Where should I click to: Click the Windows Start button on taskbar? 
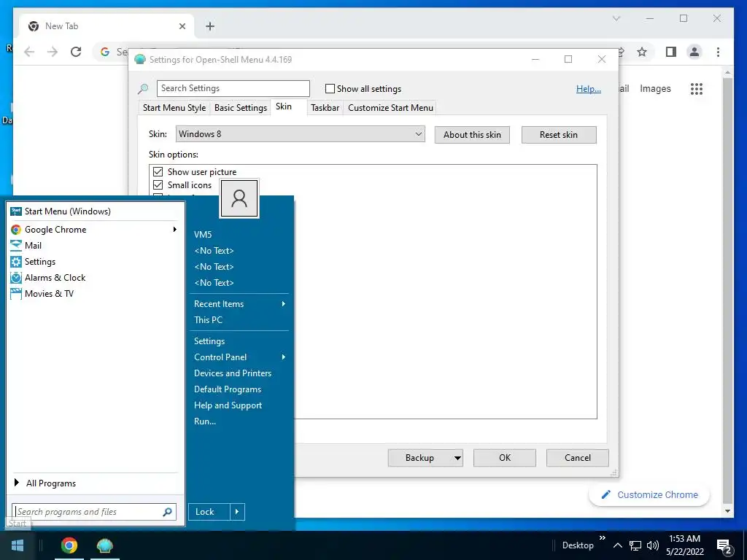[18, 545]
